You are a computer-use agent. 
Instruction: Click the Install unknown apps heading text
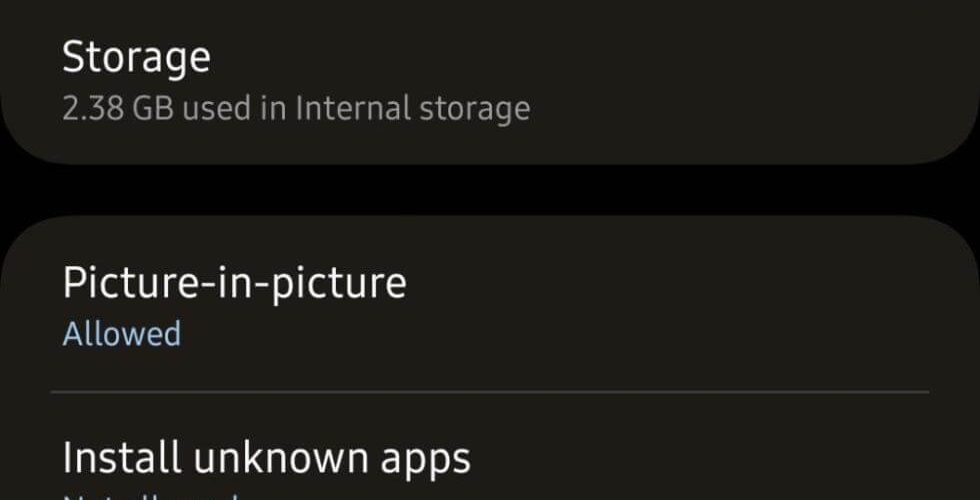266,459
